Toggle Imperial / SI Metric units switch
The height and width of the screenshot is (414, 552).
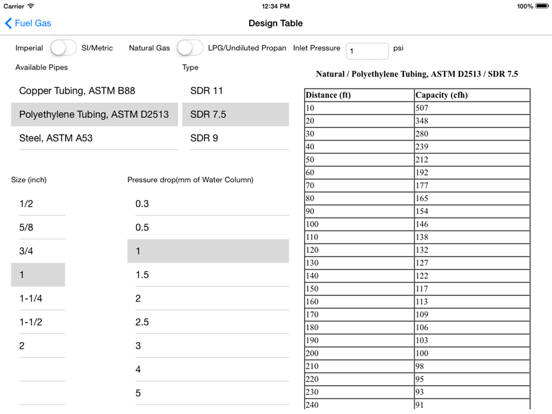point(63,48)
